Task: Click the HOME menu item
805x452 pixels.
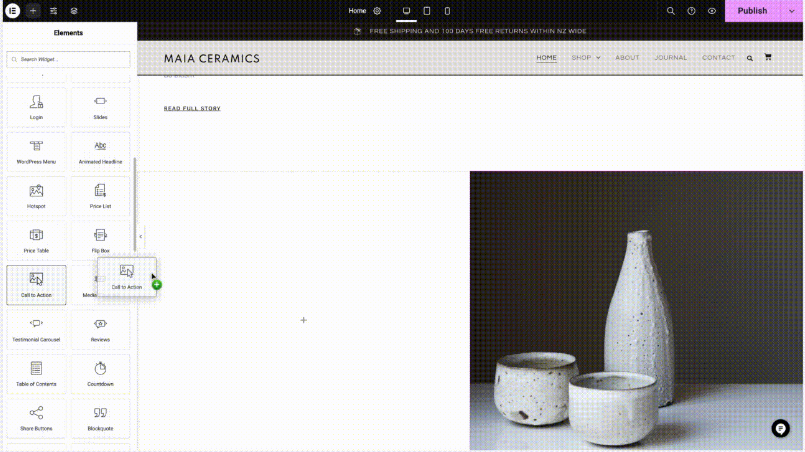Action: (x=546, y=58)
